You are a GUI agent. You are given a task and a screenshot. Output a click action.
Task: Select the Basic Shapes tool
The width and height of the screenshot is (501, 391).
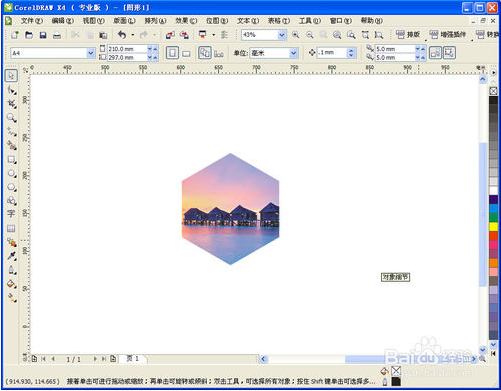pos(12,201)
